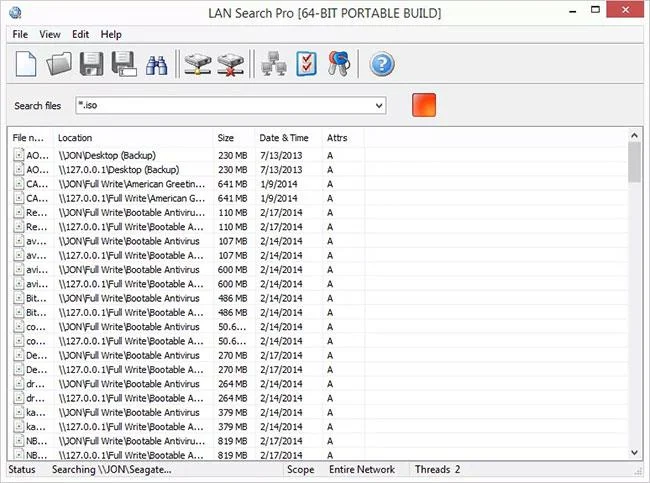The width and height of the screenshot is (650, 483).
Task: Click file icon of \\JON 600 MB avi... row
Action: coord(19,269)
